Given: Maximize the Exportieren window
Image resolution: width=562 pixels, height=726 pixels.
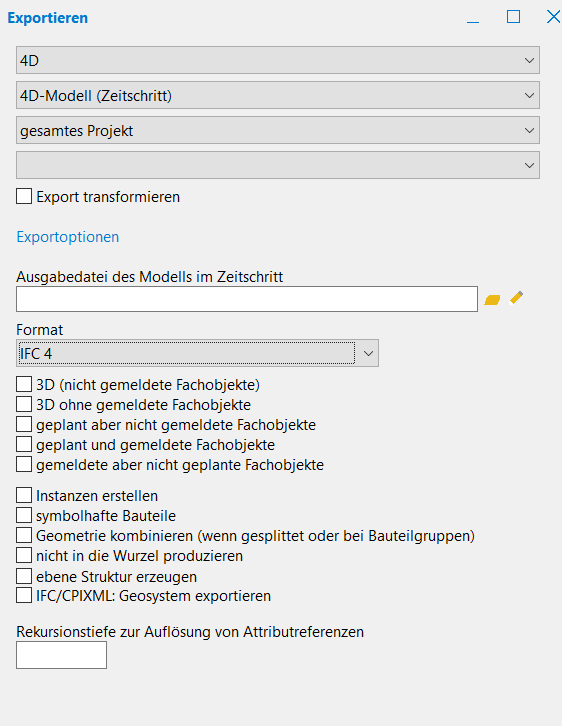Looking at the screenshot, I should [513, 17].
